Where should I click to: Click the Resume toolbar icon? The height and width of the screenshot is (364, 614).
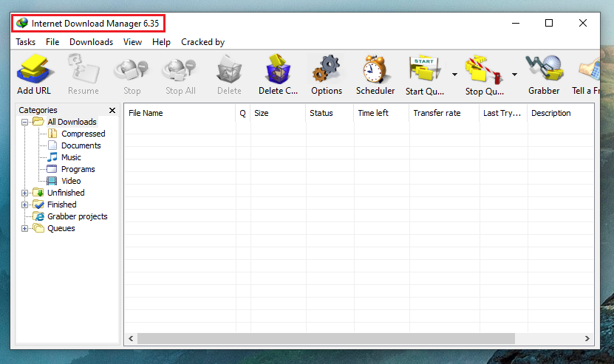83,69
